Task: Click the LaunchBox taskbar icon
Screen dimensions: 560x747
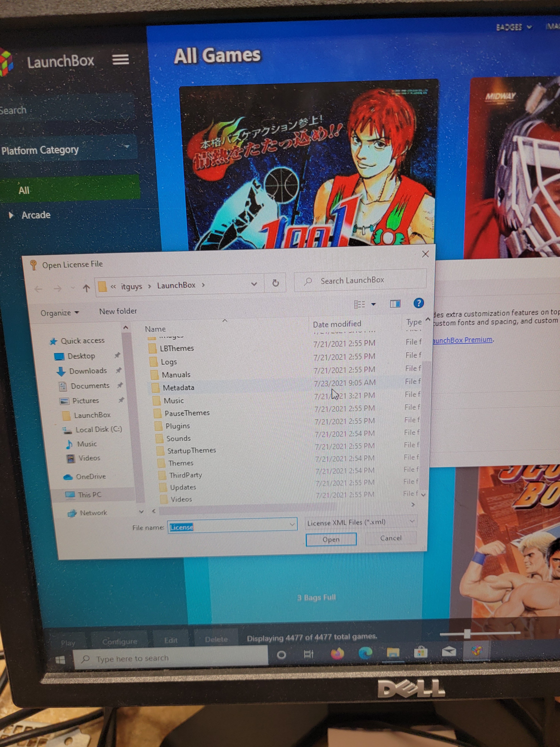Action: [x=476, y=651]
